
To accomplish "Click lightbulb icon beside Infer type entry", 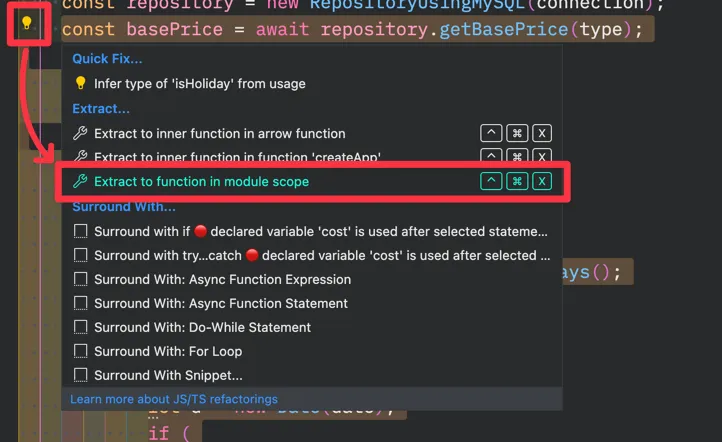I will click(81, 84).
